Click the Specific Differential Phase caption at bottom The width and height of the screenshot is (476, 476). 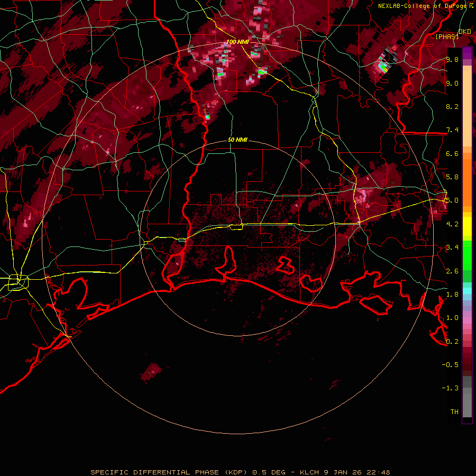tap(240, 472)
